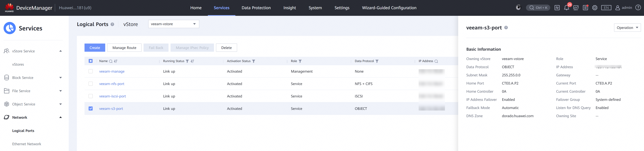This screenshot has width=644, height=151.
Task: Click the Block Service database icon
Action: 7,78
